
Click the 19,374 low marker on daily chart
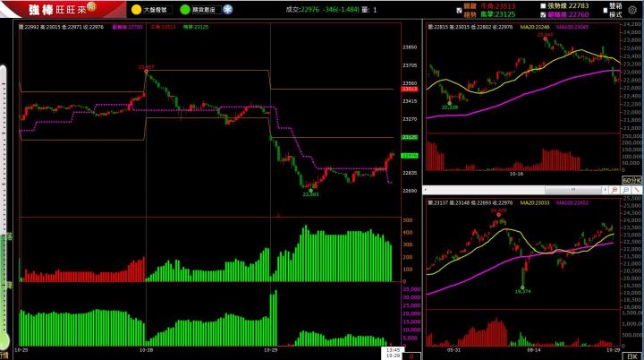[523, 290]
